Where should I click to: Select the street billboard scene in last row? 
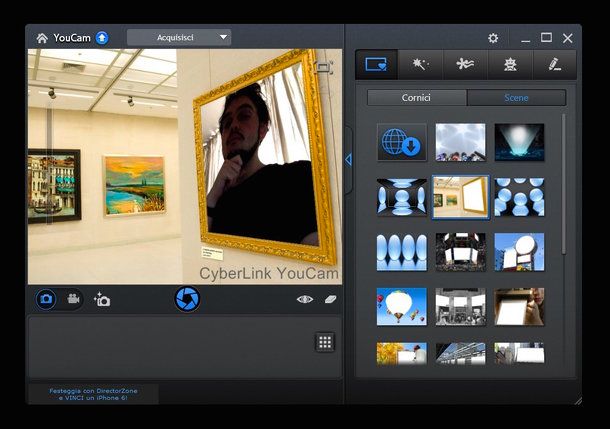pos(519,354)
